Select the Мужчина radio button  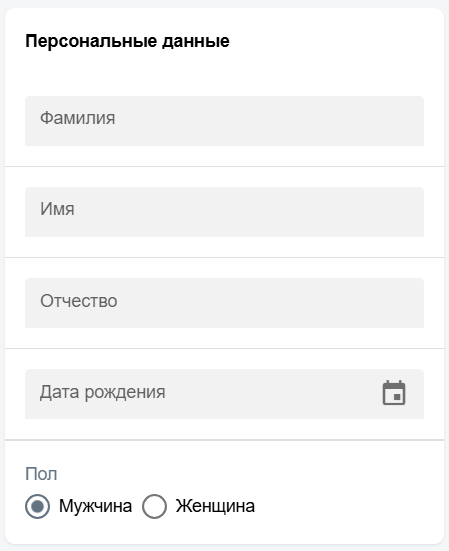pos(37,506)
